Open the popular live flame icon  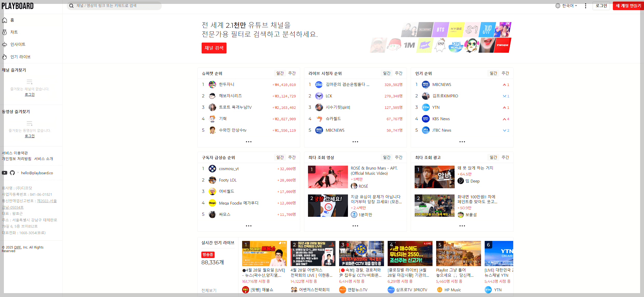pos(5,57)
